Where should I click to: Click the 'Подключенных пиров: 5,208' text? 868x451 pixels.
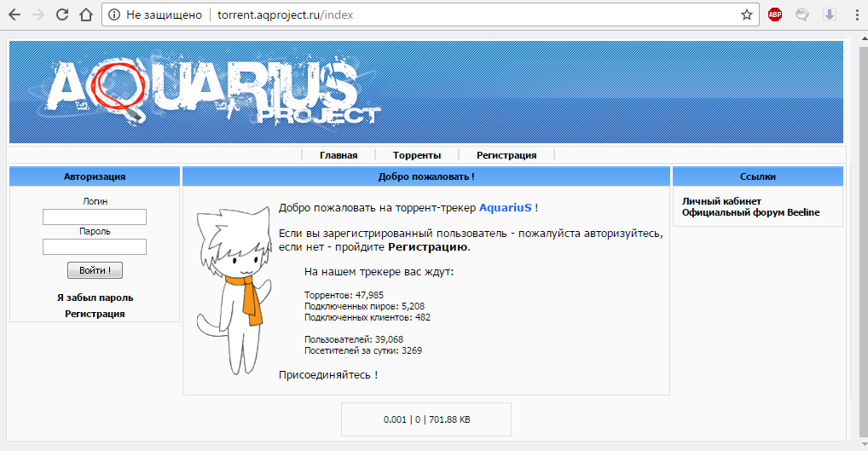pos(364,307)
